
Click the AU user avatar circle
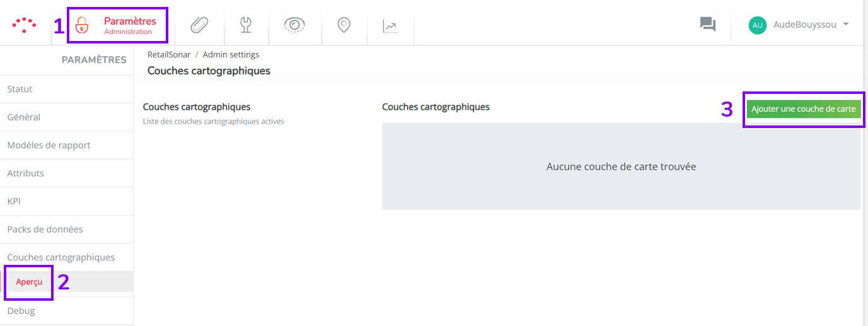pyautogui.click(x=758, y=25)
